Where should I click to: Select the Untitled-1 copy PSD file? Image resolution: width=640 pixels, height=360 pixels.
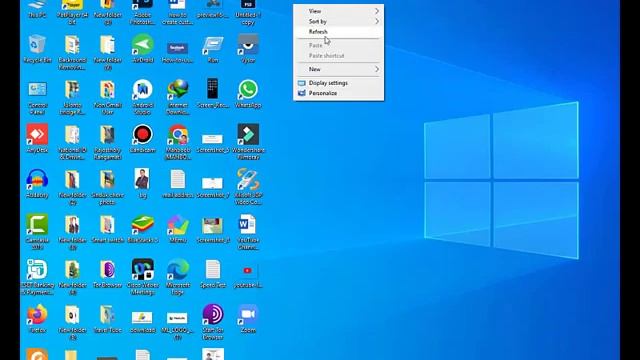[x=248, y=12]
